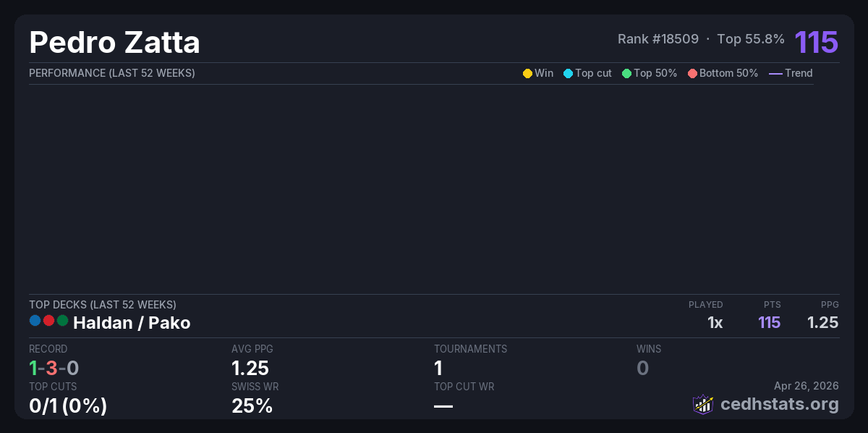Select the Pedro Zatta player name
Image resolution: width=868 pixels, height=433 pixels.
(114, 43)
